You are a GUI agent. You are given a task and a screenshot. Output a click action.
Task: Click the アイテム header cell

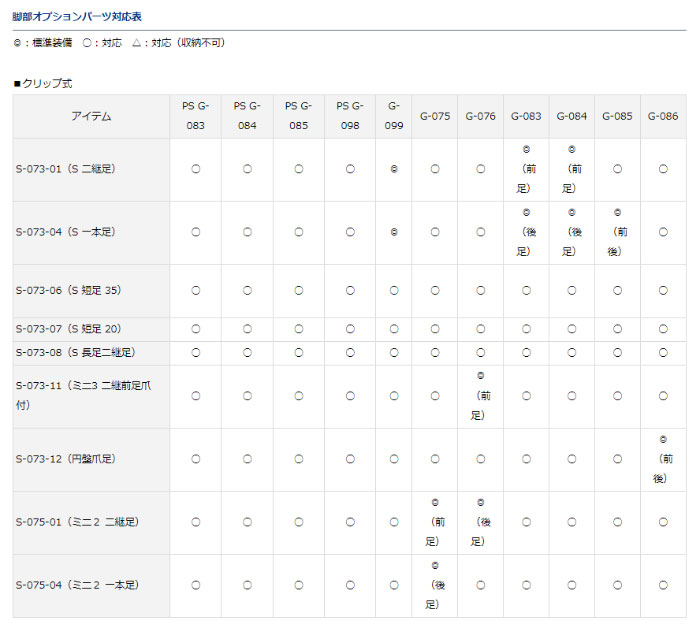[x=91, y=116]
